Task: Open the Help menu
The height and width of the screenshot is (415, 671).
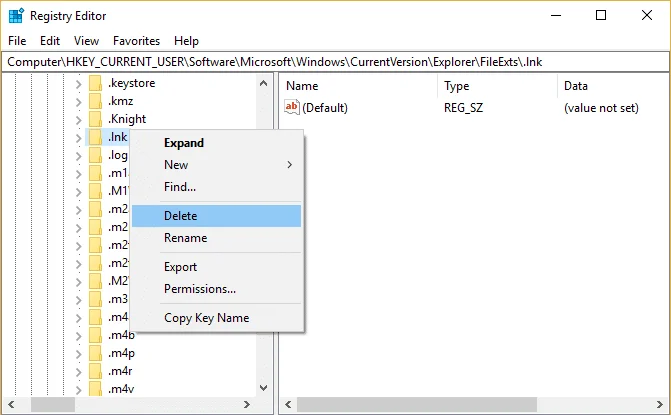Action: click(187, 41)
